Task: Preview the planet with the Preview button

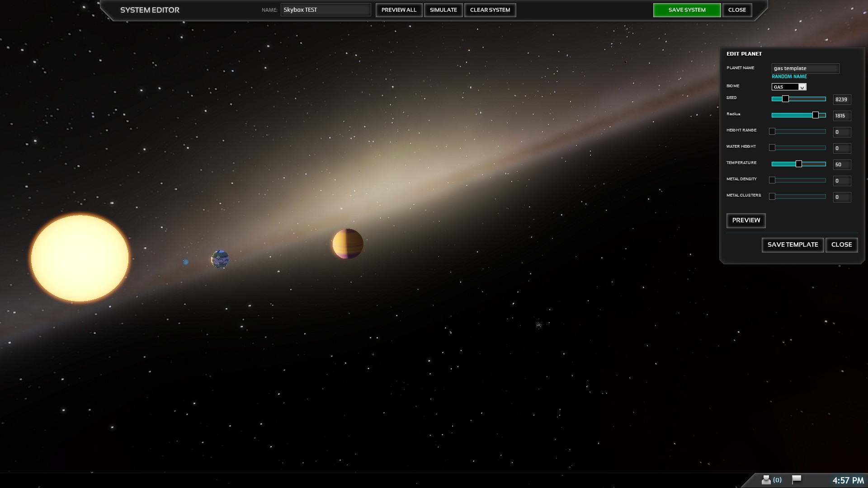Action: (746, 221)
